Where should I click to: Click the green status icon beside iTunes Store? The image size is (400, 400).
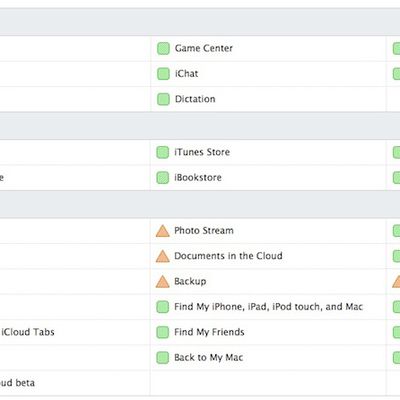point(163,152)
